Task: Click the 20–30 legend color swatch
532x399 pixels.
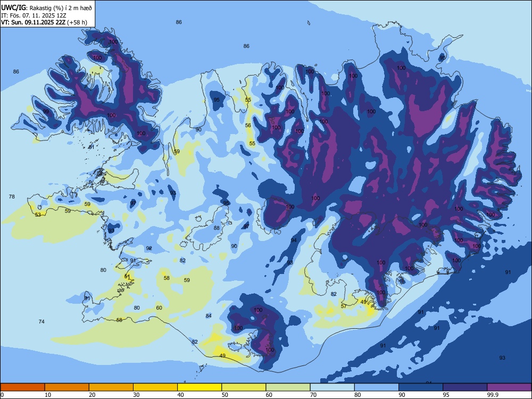Action: 111,387
